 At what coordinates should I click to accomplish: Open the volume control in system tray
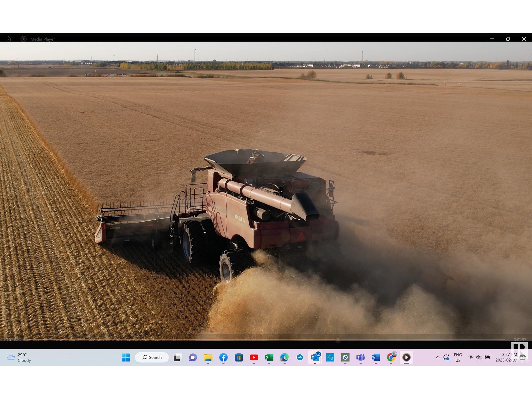pyautogui.click(x=479, y=357)
